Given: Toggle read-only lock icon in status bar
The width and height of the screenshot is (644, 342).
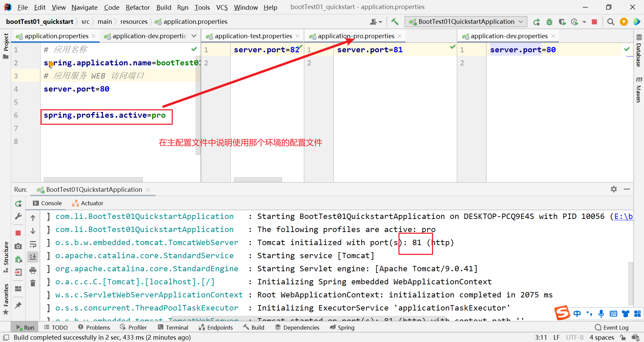Looking at the screenshot, I should click(623, 337).
